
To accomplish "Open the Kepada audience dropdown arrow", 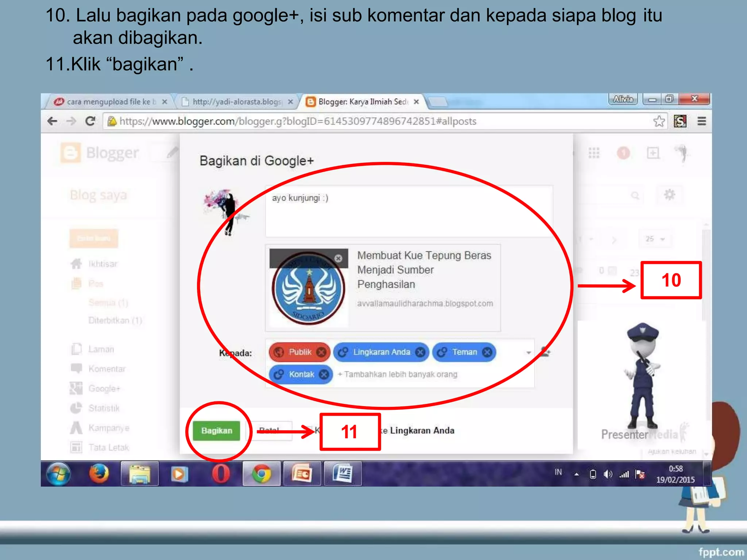I will point(529,353).
